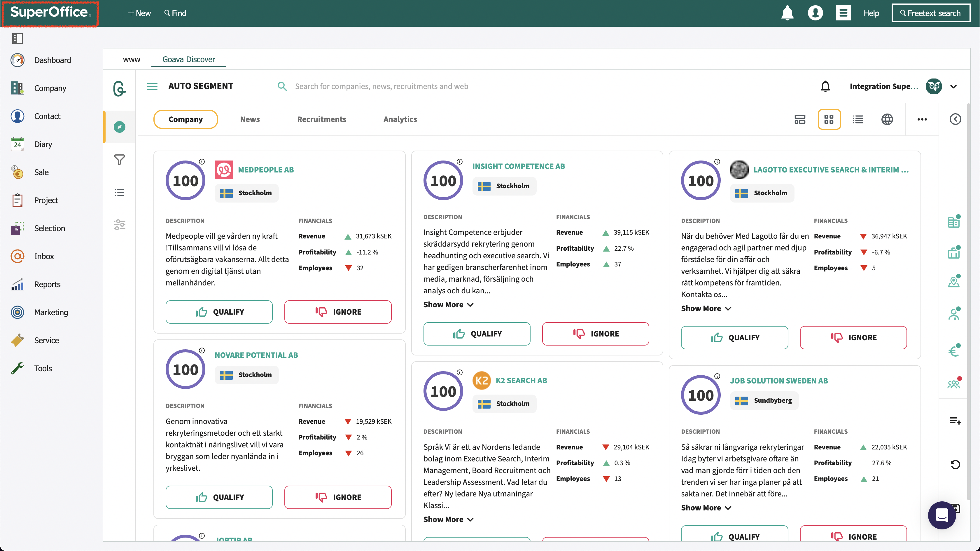Viewport: 980px width, 551px height.
Task: Switch to the grid view layout
Action: pyautogui.click(x=829, y=119)
